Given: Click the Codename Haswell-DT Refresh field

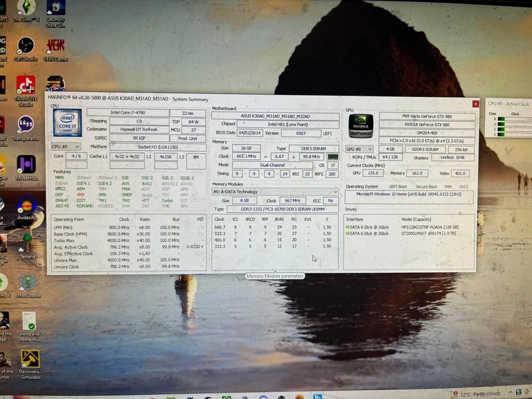Looking at the screenshot, I should click(139, 130).
